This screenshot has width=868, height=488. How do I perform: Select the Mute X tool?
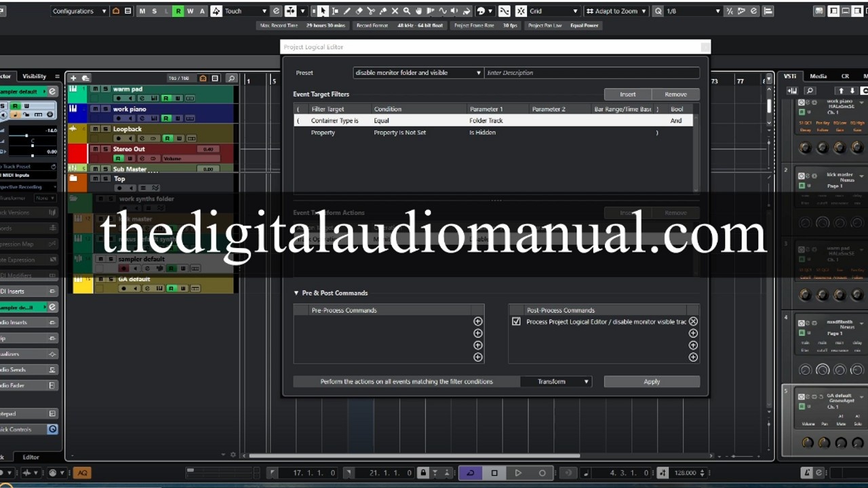tap(395, 11)
